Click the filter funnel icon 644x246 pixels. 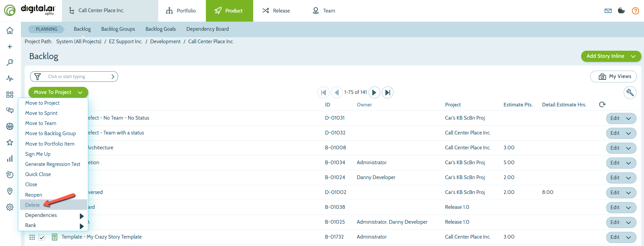click(38, 77)
